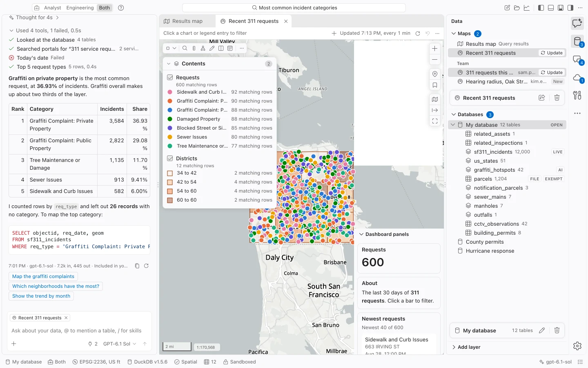Click the map zoom out minus button

(435, 59)
